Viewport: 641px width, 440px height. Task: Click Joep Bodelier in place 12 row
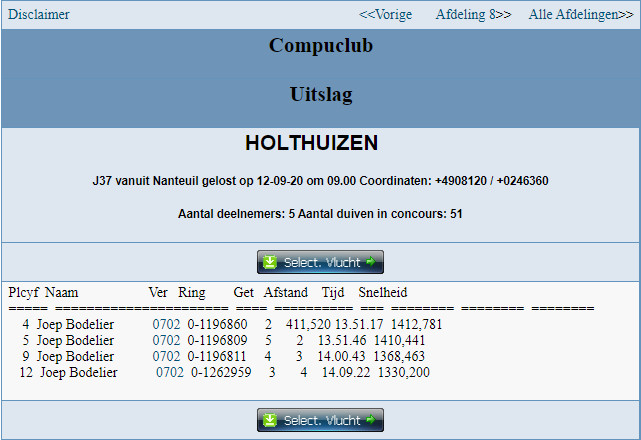tap(79, 372)
